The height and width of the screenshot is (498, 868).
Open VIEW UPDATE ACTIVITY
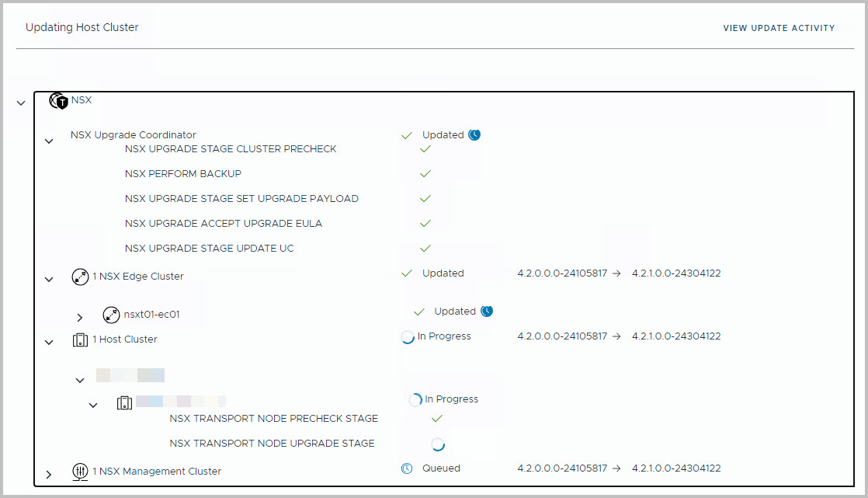click(x=779, y=28)
